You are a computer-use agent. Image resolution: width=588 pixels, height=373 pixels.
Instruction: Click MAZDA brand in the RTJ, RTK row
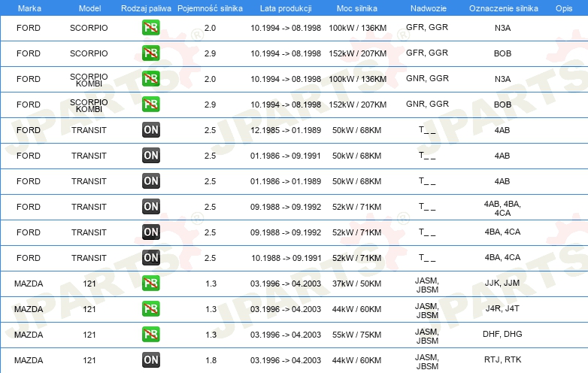[x=29, y=360]
